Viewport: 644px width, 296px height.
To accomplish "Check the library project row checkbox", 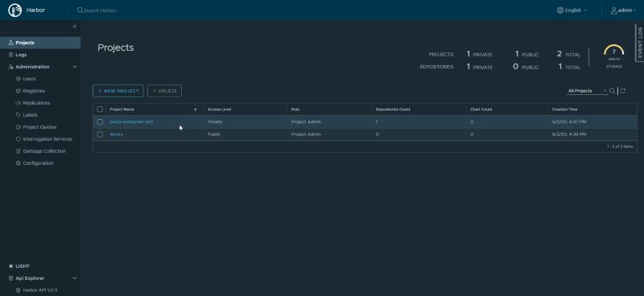I will [100, 134].
